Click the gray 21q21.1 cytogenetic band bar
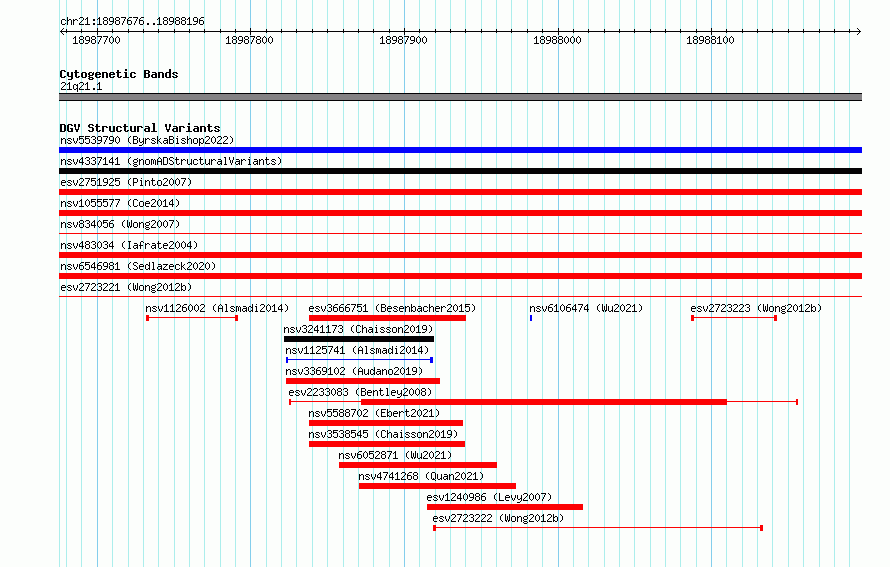The image size is (890, 567). pos(460,97)
